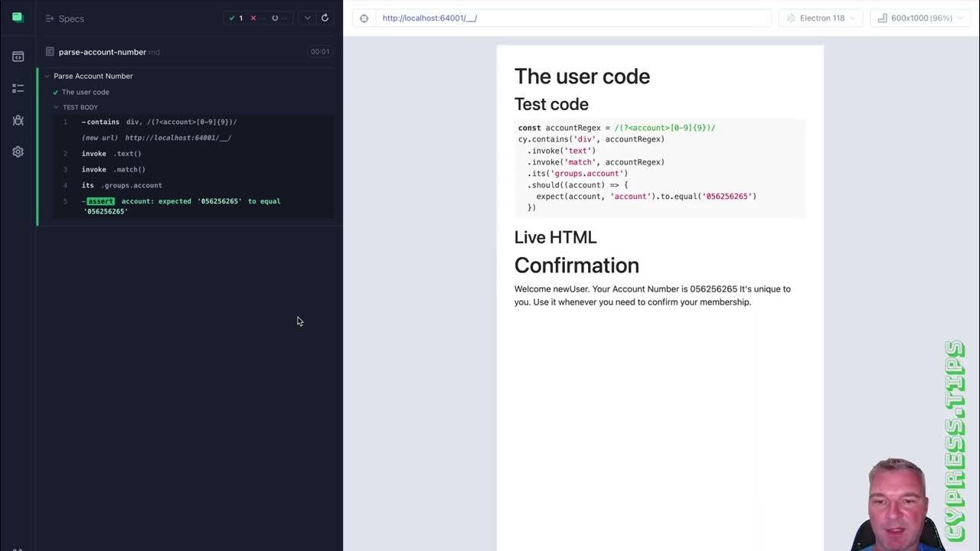The width and height of the screenshot is (980, 551).
Task: Rerun all tests with reload icon
Action: click(325, 18)
